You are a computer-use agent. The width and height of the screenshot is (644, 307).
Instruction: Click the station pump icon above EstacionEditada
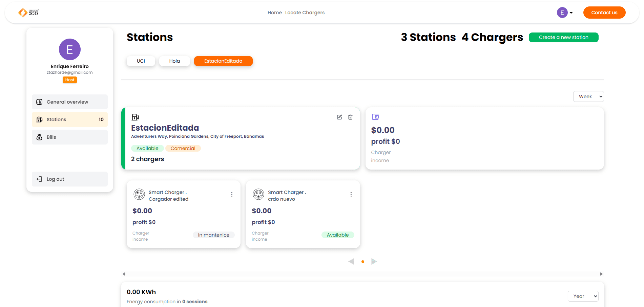[x=135, y=117]
